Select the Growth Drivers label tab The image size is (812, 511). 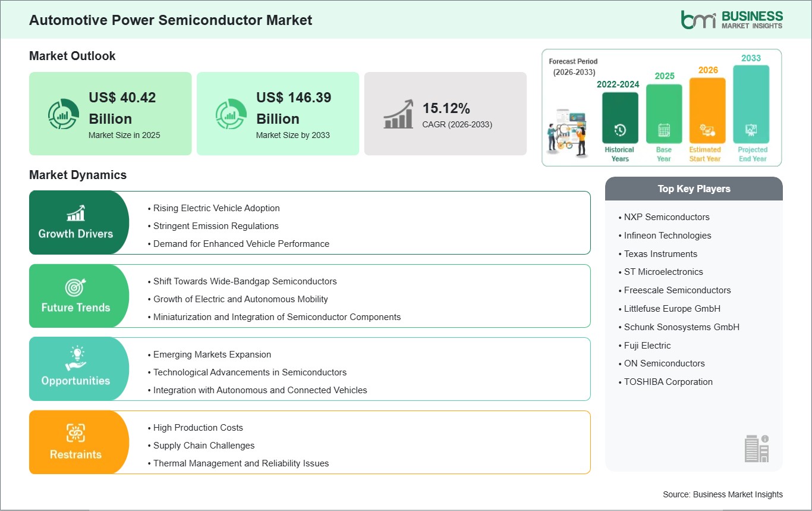[x=76, y=234]
